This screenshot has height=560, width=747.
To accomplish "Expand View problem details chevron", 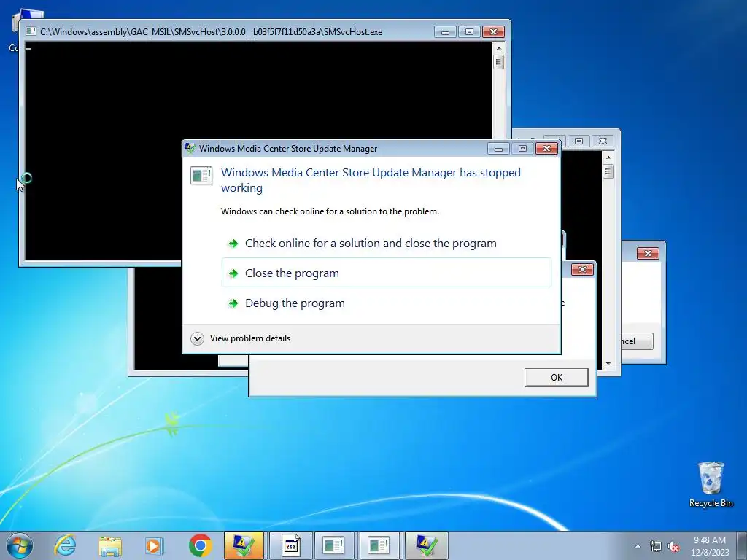I will [197, 338].
